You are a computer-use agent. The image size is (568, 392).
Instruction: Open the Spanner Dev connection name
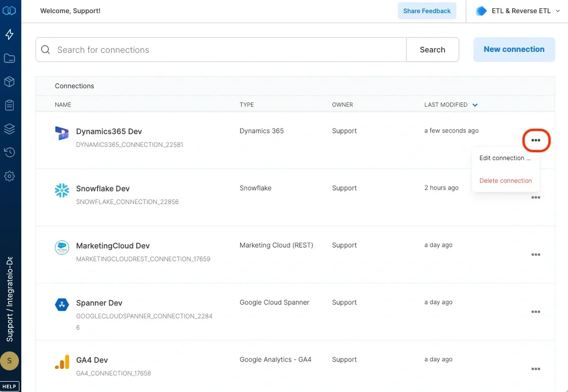(x=99, y=303)
